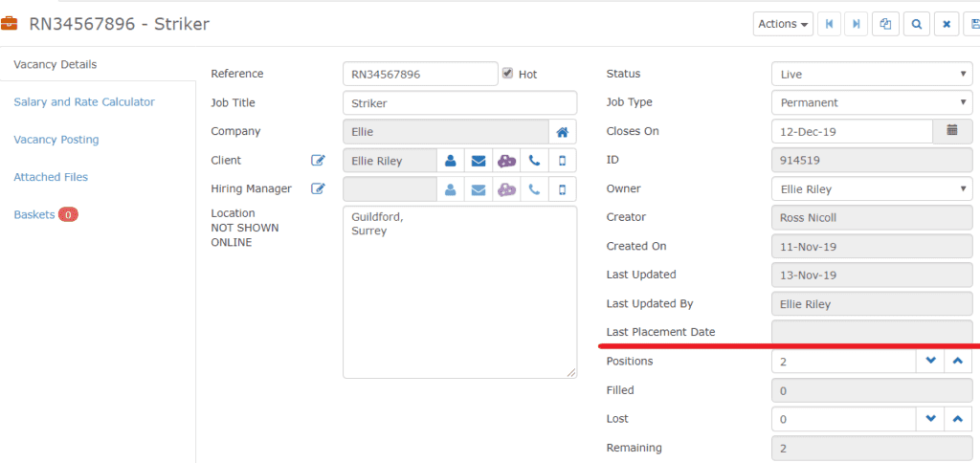Click the Closes On date field 12-Dec-19

pos(853,131)
